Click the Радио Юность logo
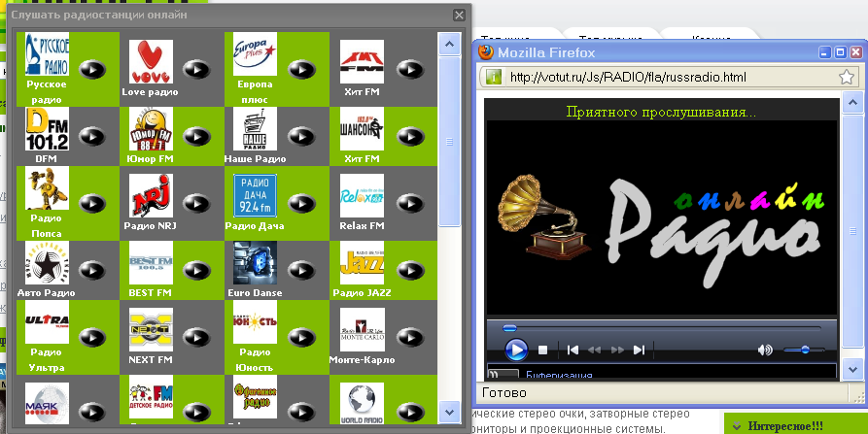This screenshot has height=434, width=868. pos(256,322)
